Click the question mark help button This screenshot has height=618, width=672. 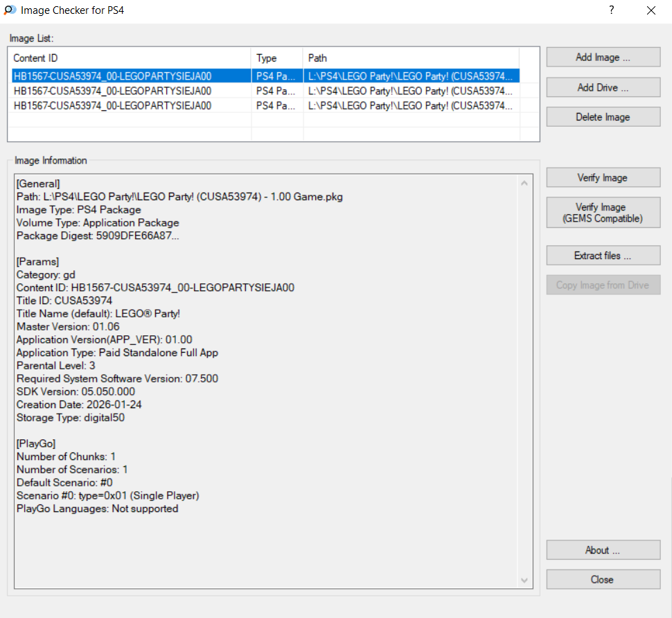click(611, 10)
